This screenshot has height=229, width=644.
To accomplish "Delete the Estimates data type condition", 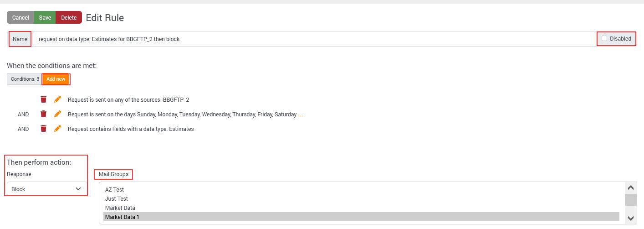I will point(43,129).
